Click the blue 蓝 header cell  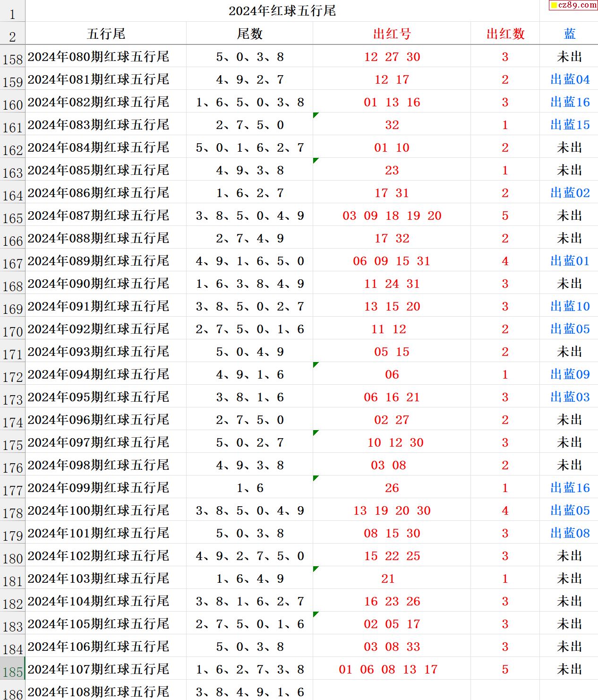click(x=569, y=34)
